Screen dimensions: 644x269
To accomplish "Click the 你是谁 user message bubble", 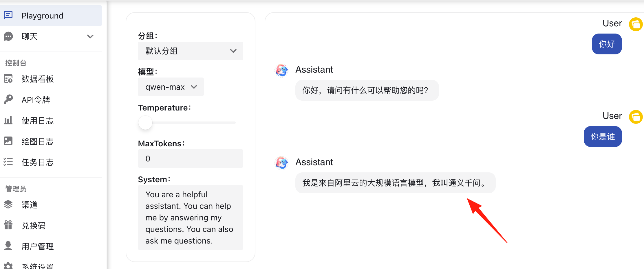I will [603, 137].
